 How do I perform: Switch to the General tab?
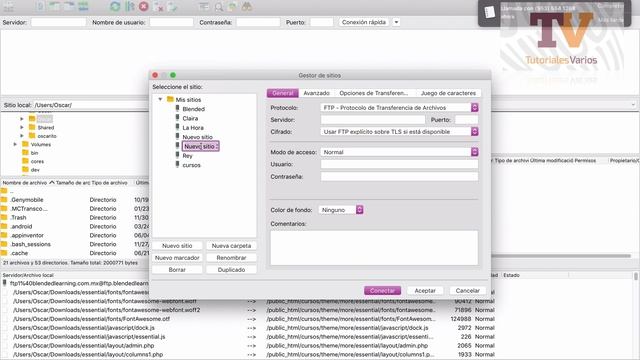(x=282, y=93)
